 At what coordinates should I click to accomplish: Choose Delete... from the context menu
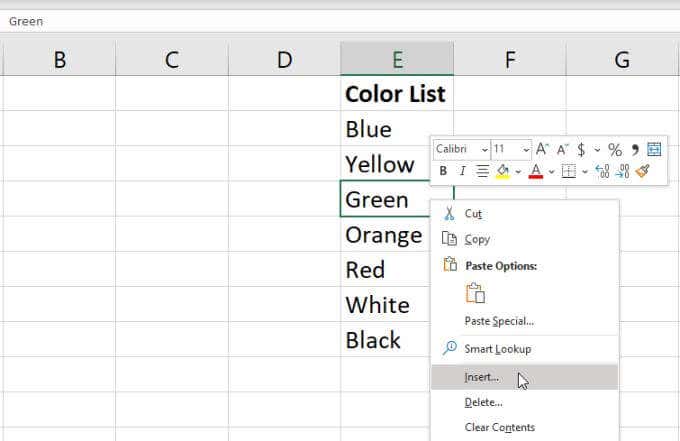[x=483, y=402]
